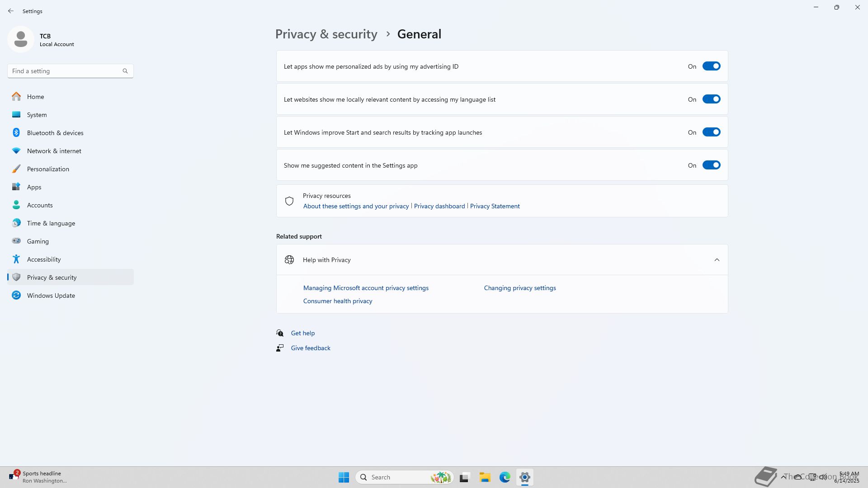Open Windows Update page
The height and width of the screenshot is (488, 868).
pos(51,296)
